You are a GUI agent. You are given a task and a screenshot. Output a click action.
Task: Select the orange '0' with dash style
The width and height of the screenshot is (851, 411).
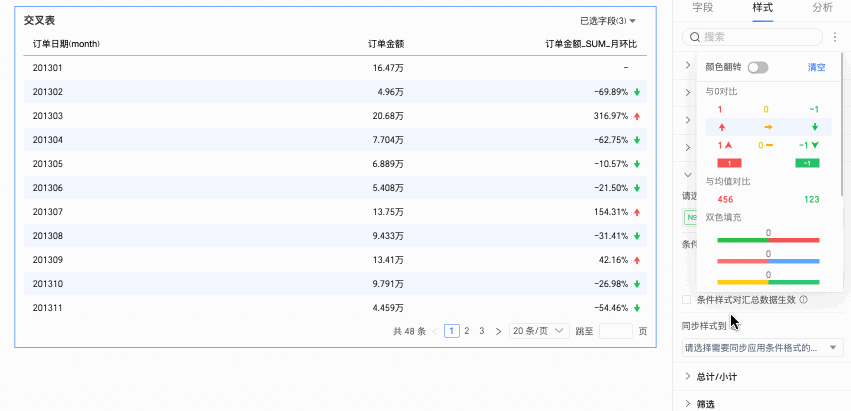765,145
